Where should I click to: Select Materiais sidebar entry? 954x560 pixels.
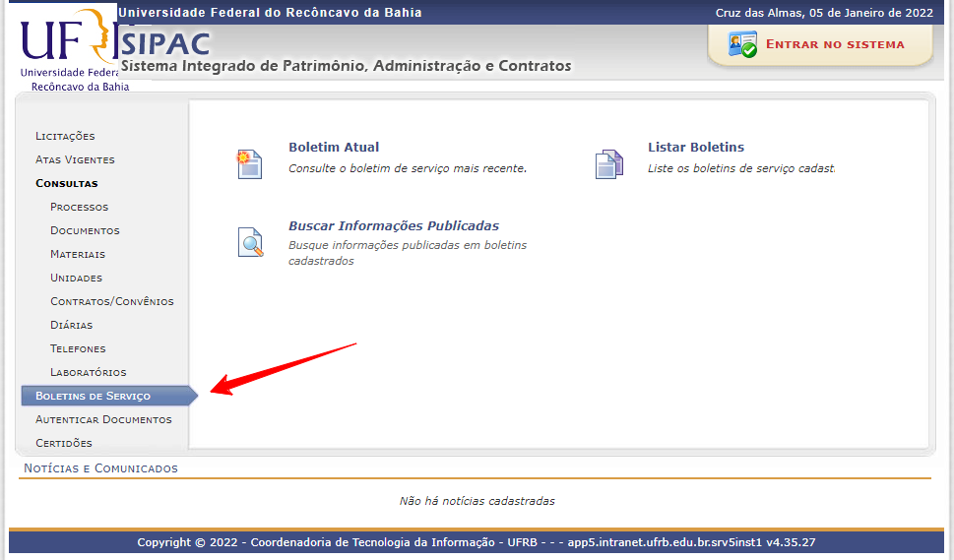78,254
